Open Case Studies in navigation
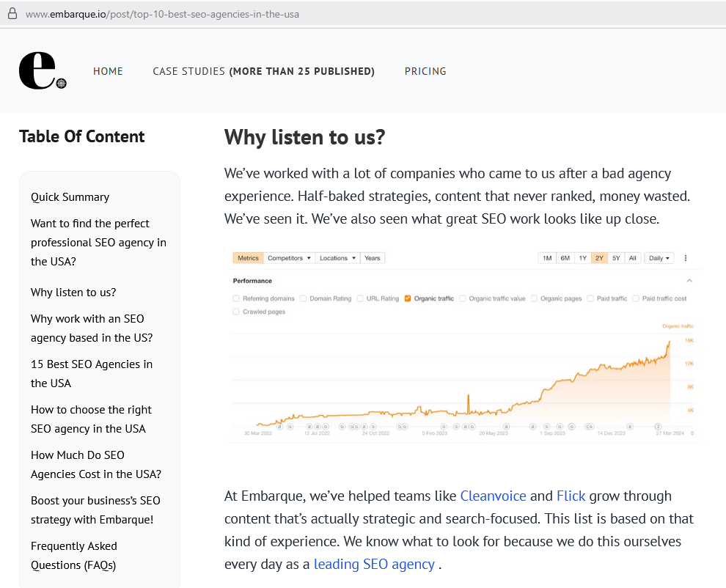 [263, 71]
